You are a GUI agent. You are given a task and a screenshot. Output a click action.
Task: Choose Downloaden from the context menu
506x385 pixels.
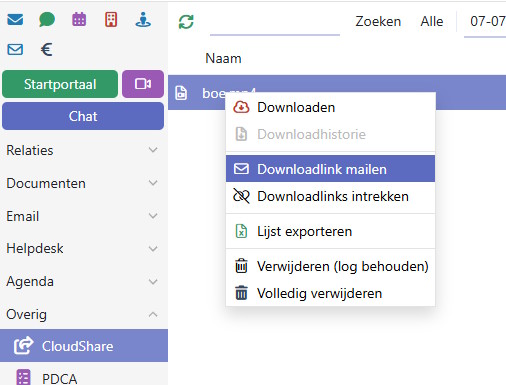click(330, 107)
